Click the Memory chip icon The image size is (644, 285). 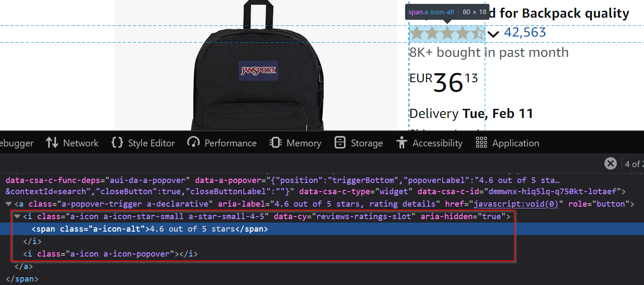276,143
